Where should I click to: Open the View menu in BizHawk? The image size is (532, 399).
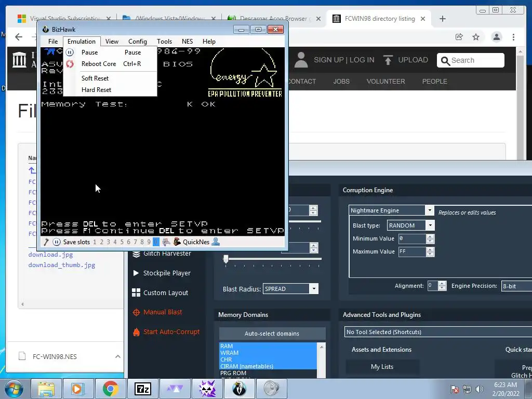click(112, 42)
